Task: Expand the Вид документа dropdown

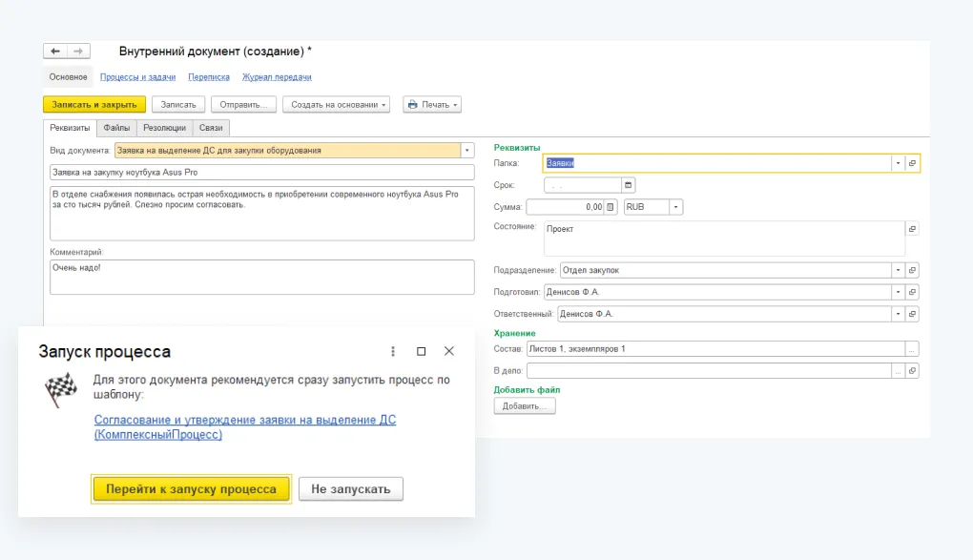Action: pos(466,150)
